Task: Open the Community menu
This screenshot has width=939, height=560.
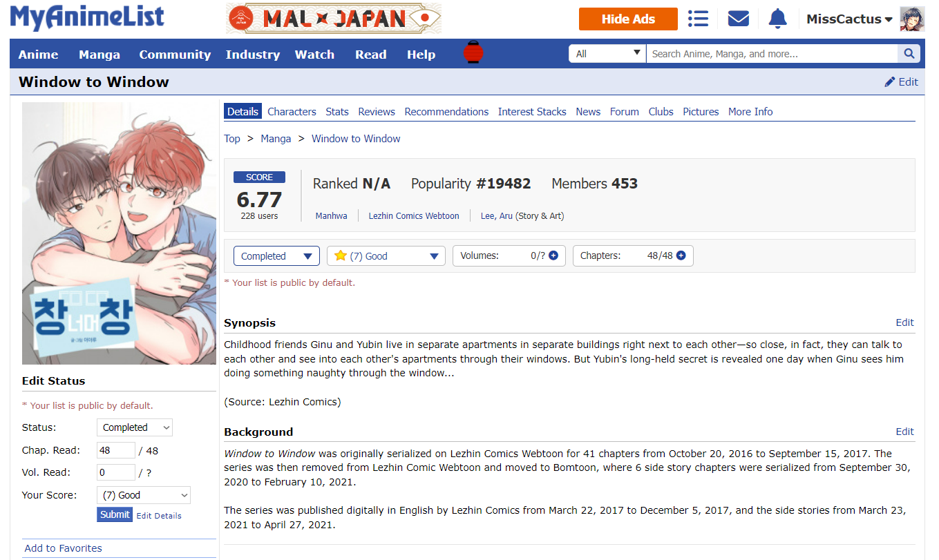Action: pos(175,55)
